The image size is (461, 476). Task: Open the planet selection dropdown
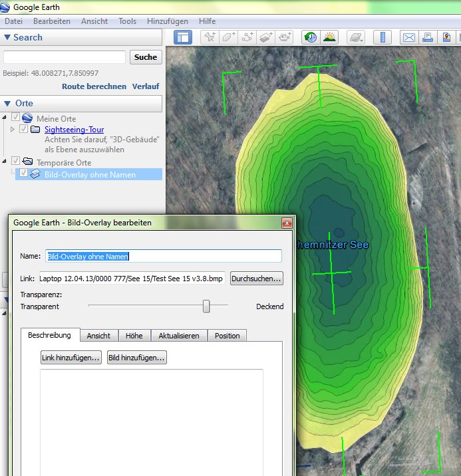pyautogui.click(x=356, y=37)
